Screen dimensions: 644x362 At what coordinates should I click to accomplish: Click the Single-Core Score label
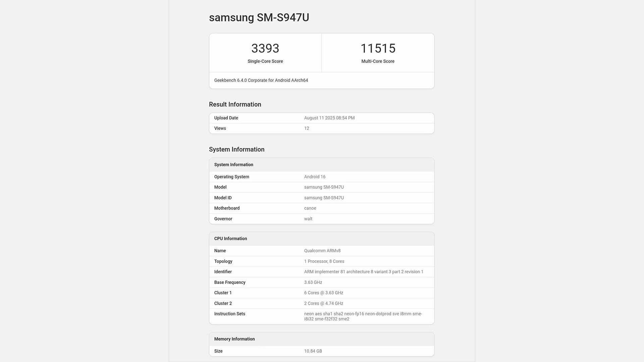coord(265,61)
